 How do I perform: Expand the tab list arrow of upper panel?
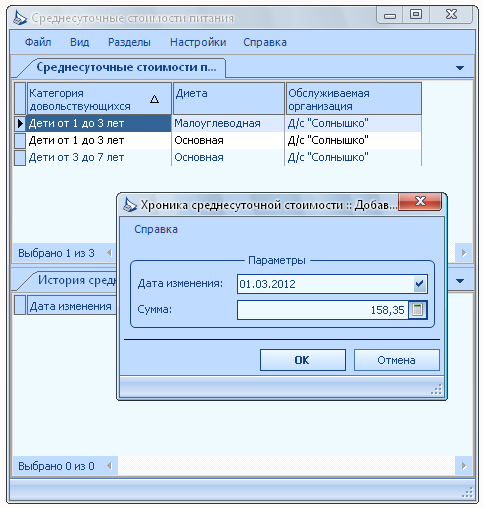[x=460, y=68]
